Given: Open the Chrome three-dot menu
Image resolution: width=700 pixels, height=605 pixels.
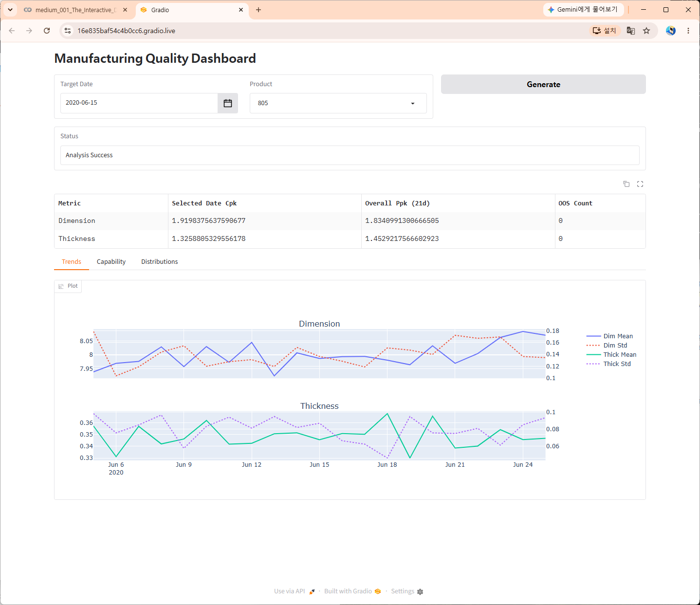Looking at the screenshot, I should click(688, 31).
